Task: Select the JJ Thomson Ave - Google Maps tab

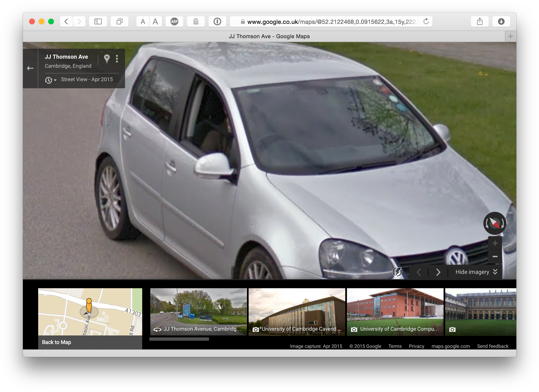Action: tap(269, 36)
